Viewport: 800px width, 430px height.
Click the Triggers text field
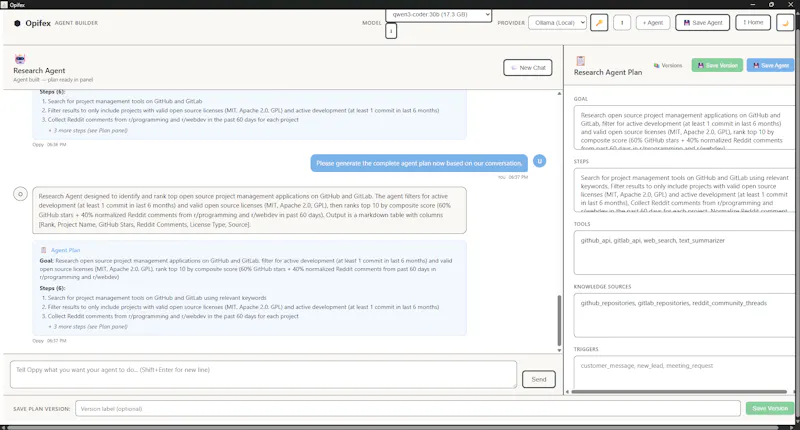pyautogui.click(x=684, y=372)
